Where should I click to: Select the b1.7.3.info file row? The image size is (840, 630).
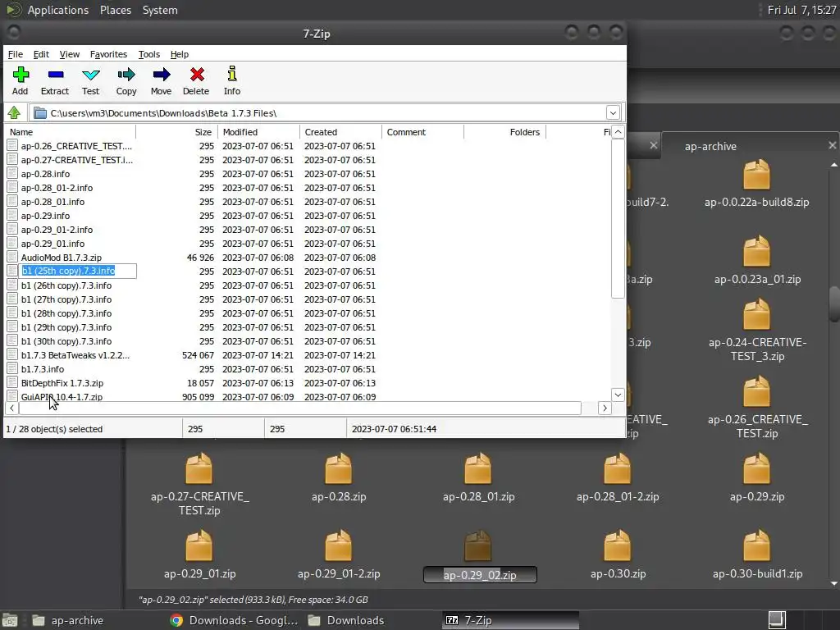tap(308, 369)
